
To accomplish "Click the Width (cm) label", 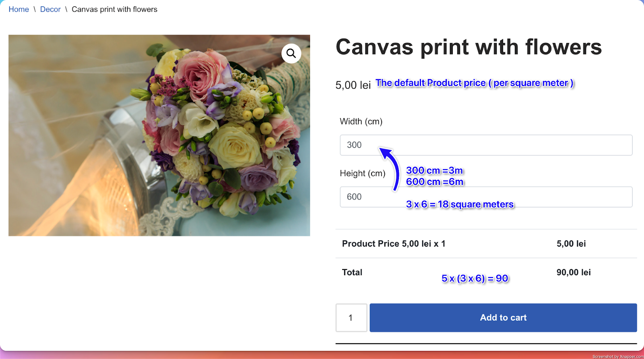I will [361, 121].
